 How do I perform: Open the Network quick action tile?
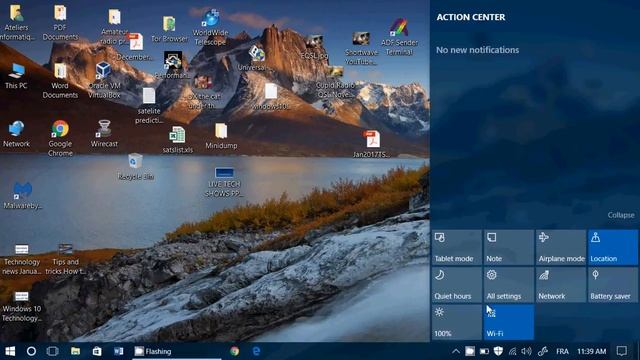[x=561, y=285]
